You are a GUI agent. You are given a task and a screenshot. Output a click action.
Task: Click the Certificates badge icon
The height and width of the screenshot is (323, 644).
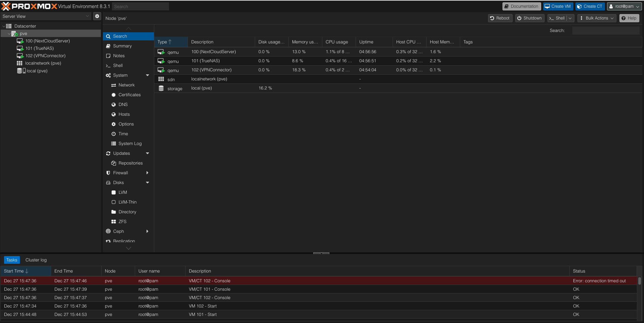114,95
